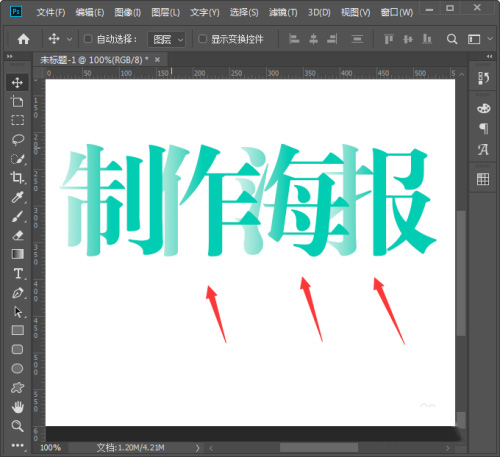Open the Character styles panel icon
This screenshot has width=500, height=457.
point(483,150)
